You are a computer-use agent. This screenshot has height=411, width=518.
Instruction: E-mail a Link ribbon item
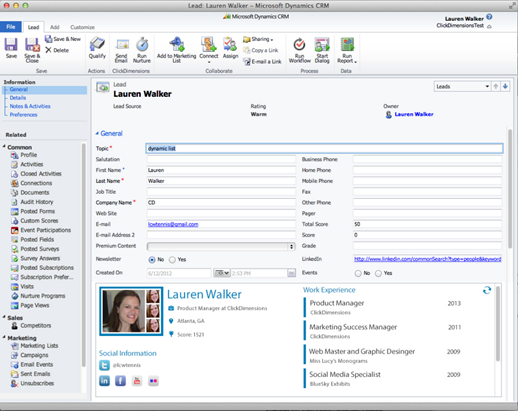click(262, 61)
